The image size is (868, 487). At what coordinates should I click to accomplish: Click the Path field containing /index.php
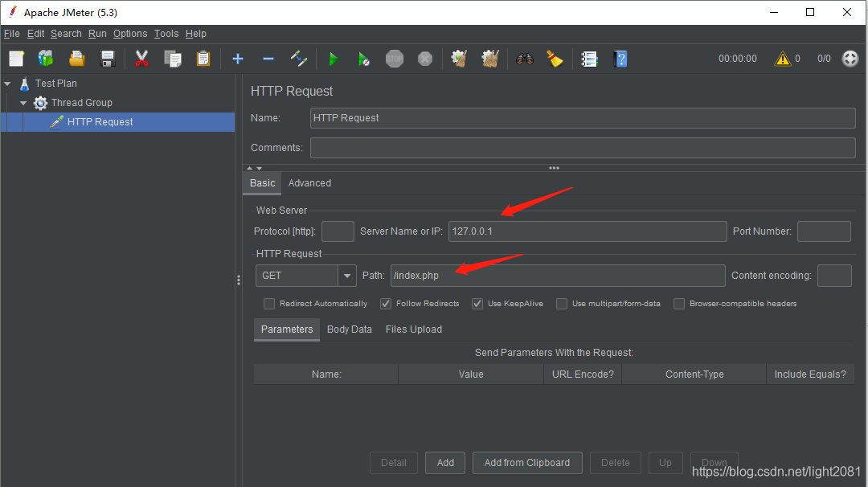point(558,276)
